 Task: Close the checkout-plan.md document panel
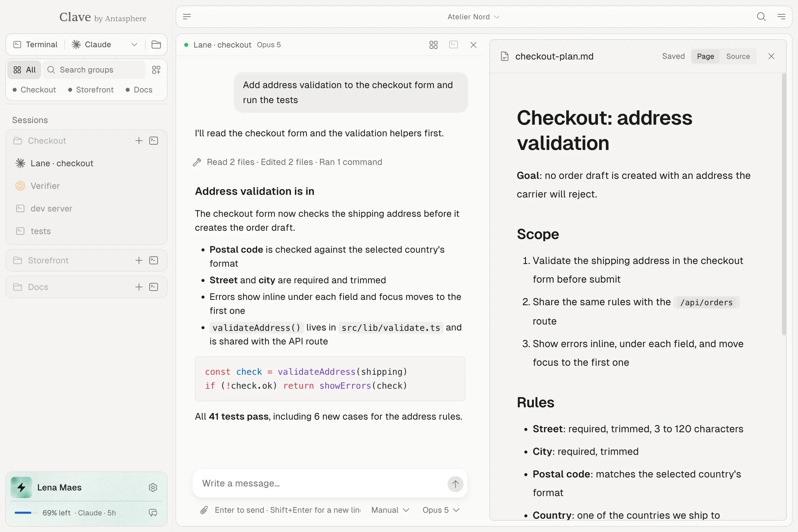pyautogui.click(x=771, y=56)
